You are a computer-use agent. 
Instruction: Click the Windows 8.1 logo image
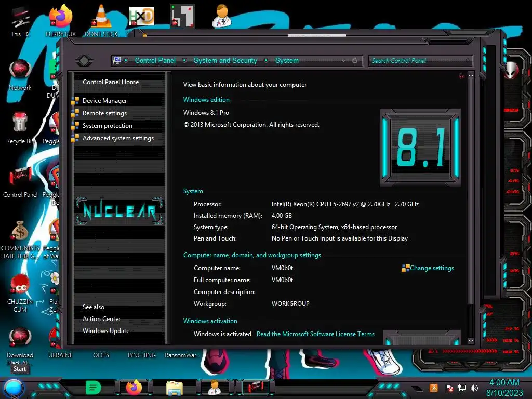pos(420,147)
